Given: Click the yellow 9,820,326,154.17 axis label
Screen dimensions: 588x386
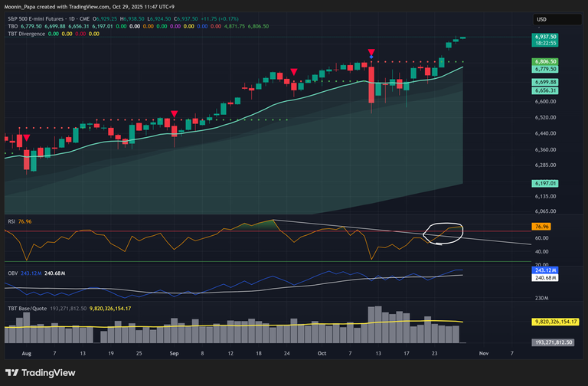Looking at the screenshot, I should (x=551, y=324).
